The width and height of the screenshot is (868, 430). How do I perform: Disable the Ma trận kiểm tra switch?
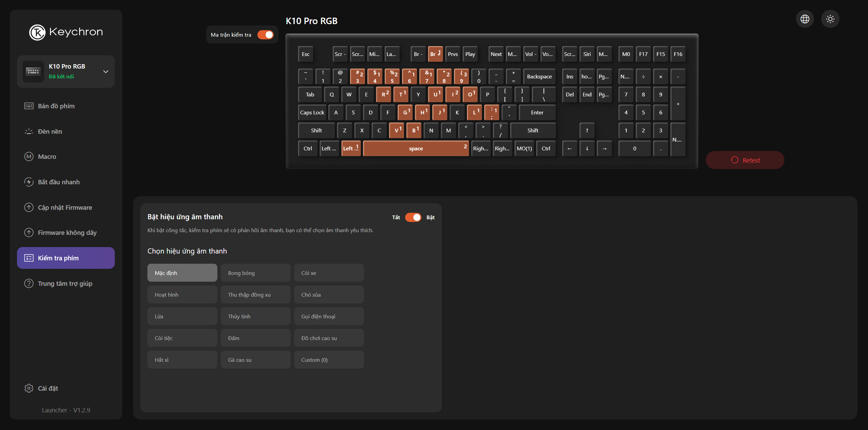[x=265, y=35]
